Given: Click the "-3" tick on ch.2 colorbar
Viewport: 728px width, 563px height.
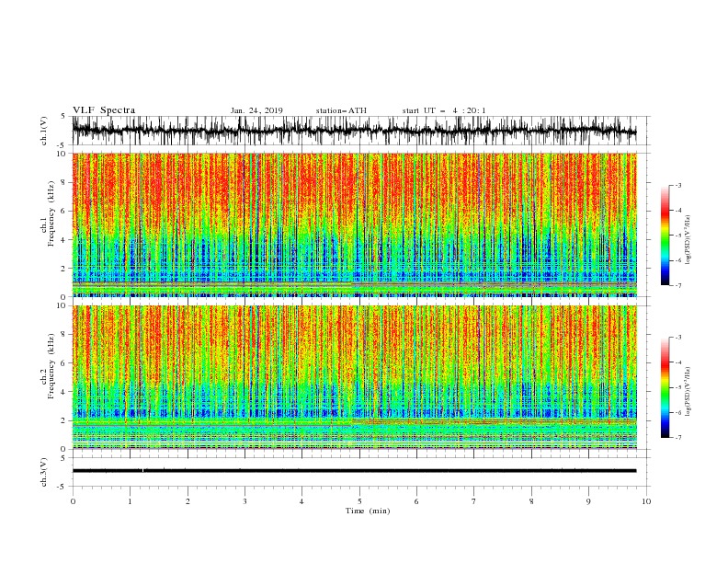Looking at the screenshot, I should click(x=678, y=338).
